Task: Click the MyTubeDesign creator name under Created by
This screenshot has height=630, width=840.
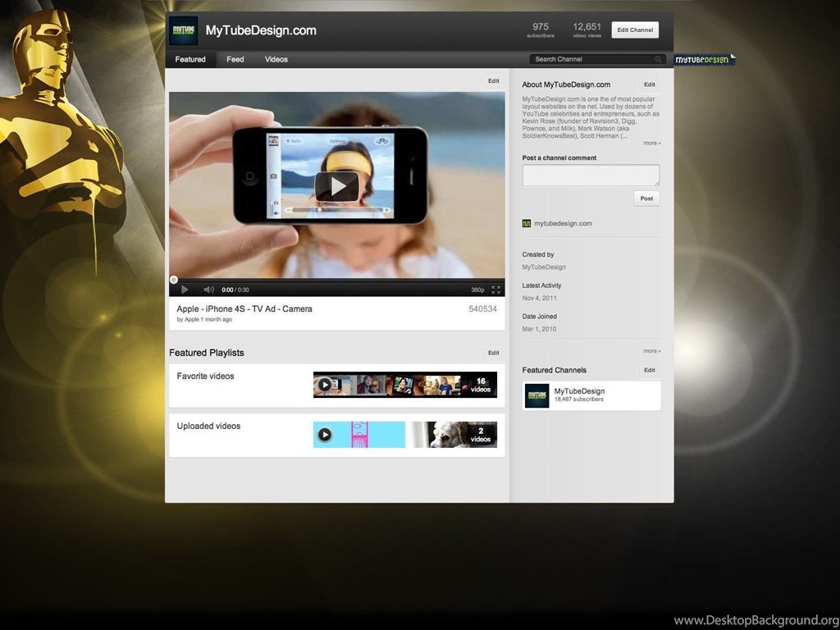Action: click(x=544, y=267)
